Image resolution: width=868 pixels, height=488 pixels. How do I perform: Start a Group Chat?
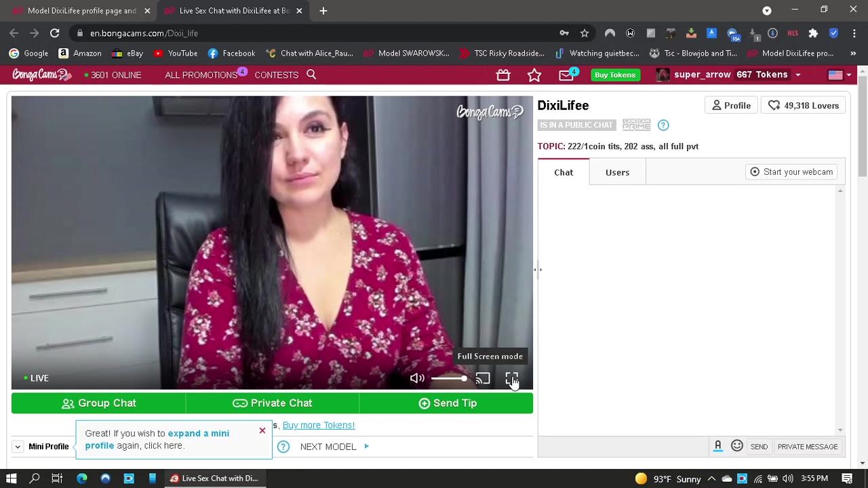[x=98, y=403]
